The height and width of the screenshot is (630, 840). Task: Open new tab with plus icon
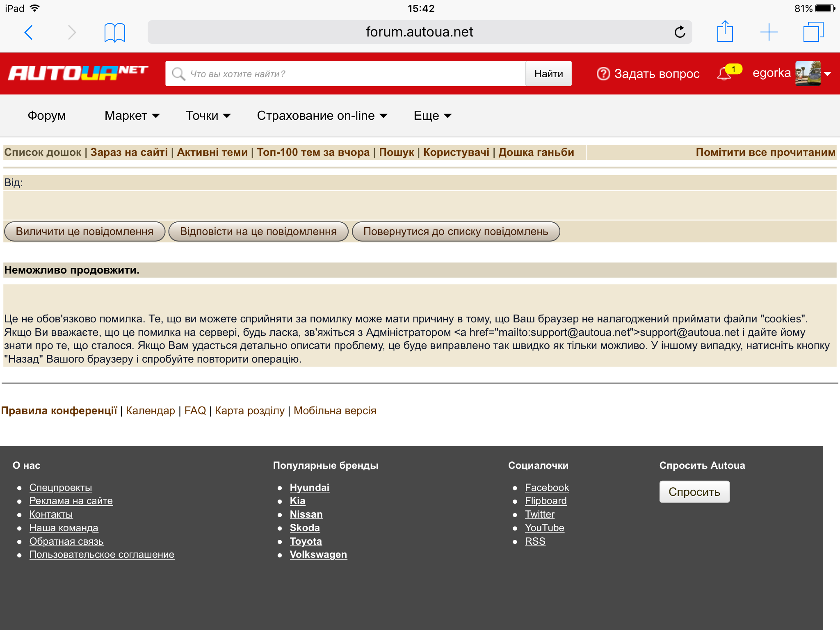769,32
